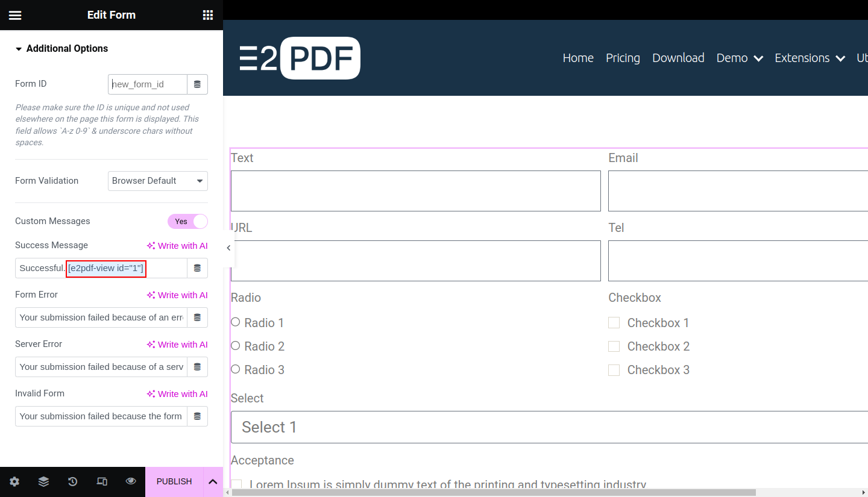Open the Pricing menu item
The image size is (868, 497).
pos(623,58)
